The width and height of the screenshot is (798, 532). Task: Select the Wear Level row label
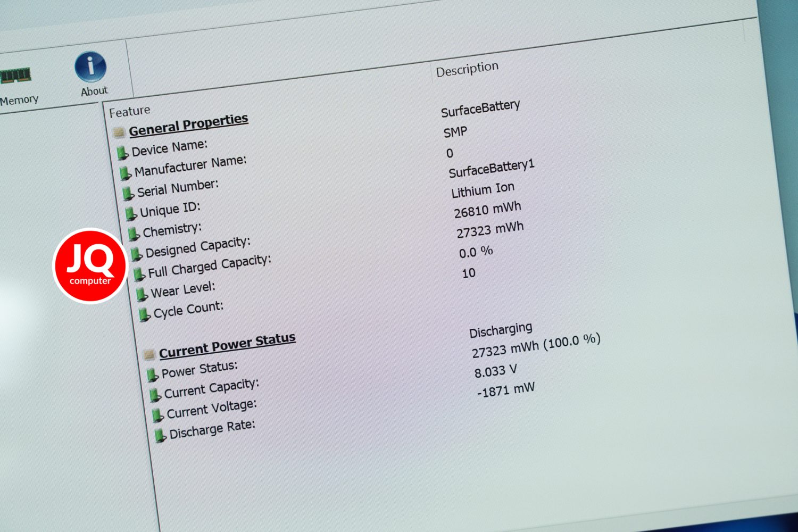pyautogui.click(x=183, y=290)
